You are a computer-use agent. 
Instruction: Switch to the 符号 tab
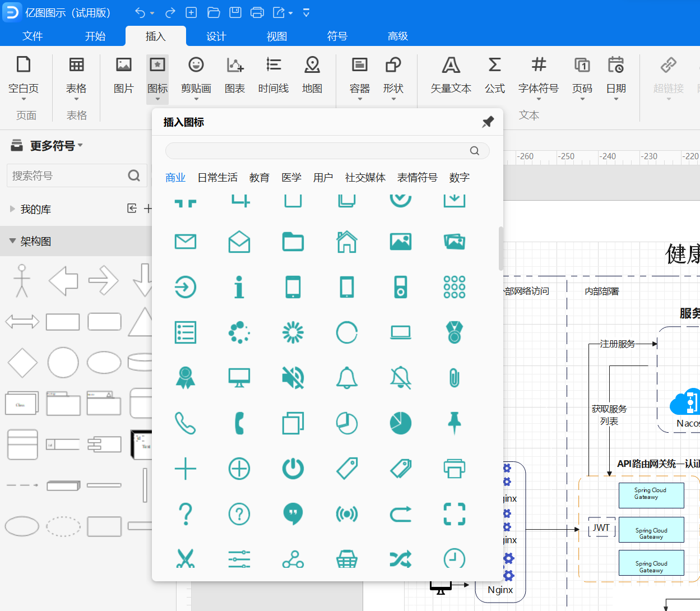coord(337,36)
